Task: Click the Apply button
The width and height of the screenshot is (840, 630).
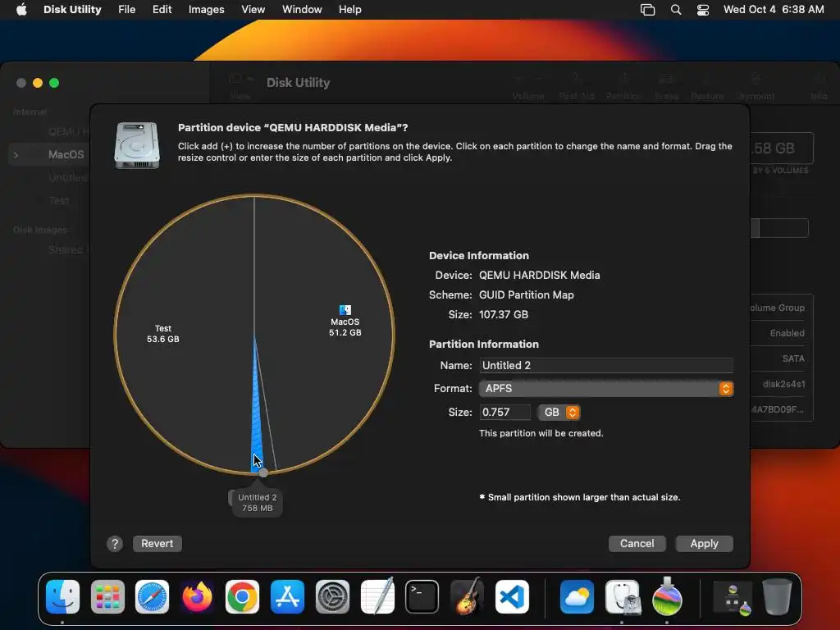Action: pos(705,544)
